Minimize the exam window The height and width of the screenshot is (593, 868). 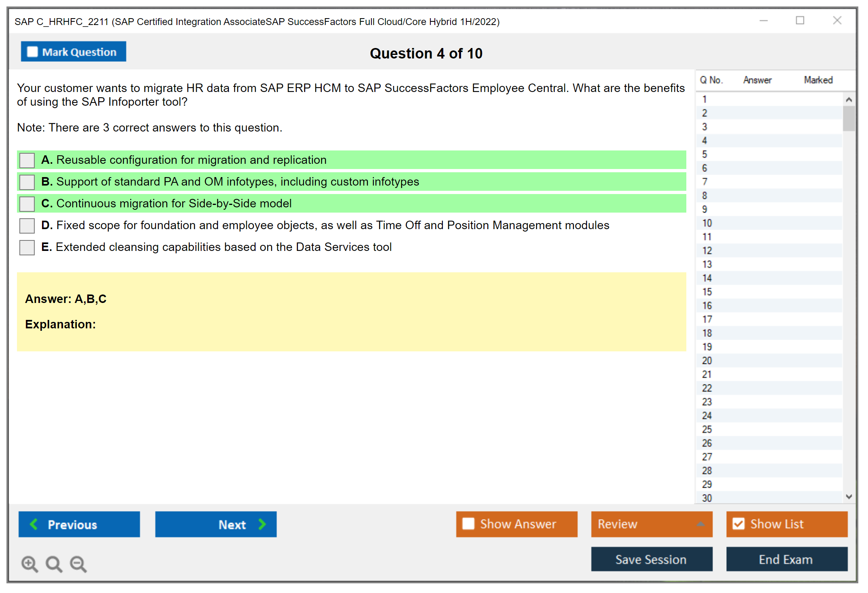tap(763, 21)
